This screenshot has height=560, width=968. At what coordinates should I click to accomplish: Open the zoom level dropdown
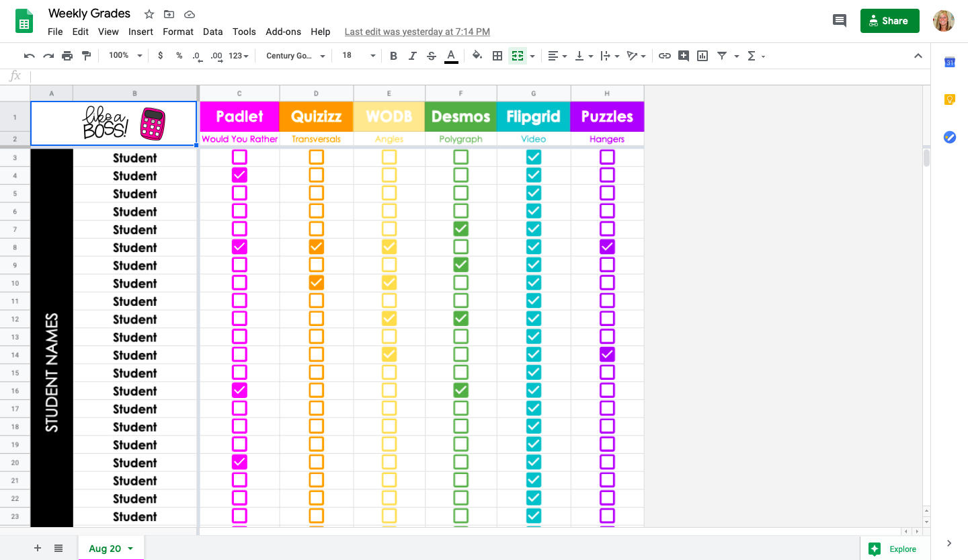[x=123, y=56]
